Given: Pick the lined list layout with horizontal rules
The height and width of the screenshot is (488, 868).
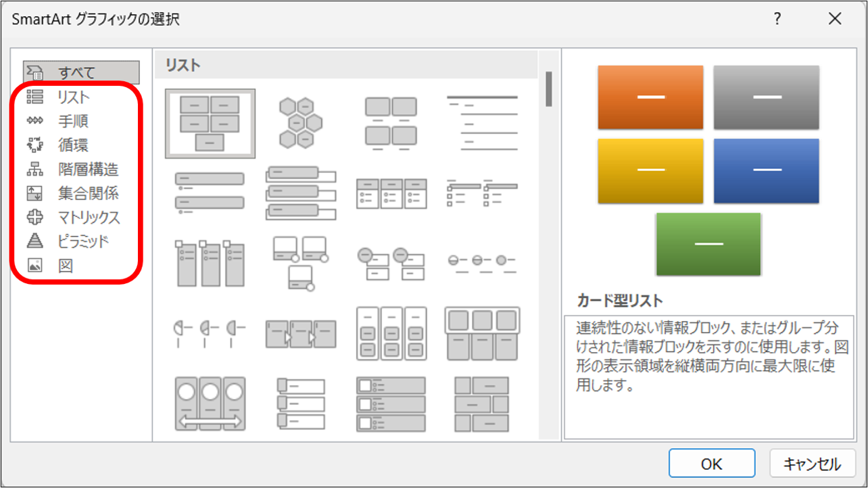Looking at the screenshot, I should (481, 122).
